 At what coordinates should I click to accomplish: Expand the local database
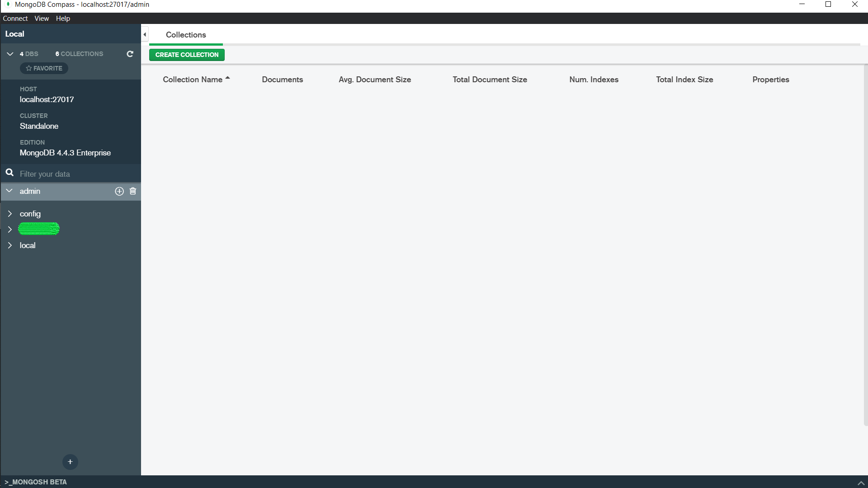tap(10, 245)
